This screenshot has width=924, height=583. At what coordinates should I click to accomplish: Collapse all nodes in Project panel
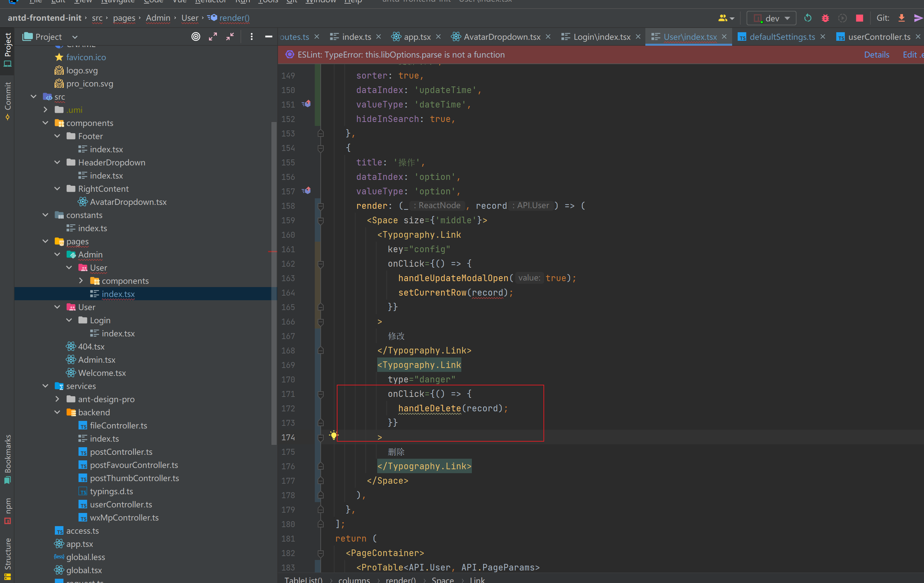coord(230,37)
